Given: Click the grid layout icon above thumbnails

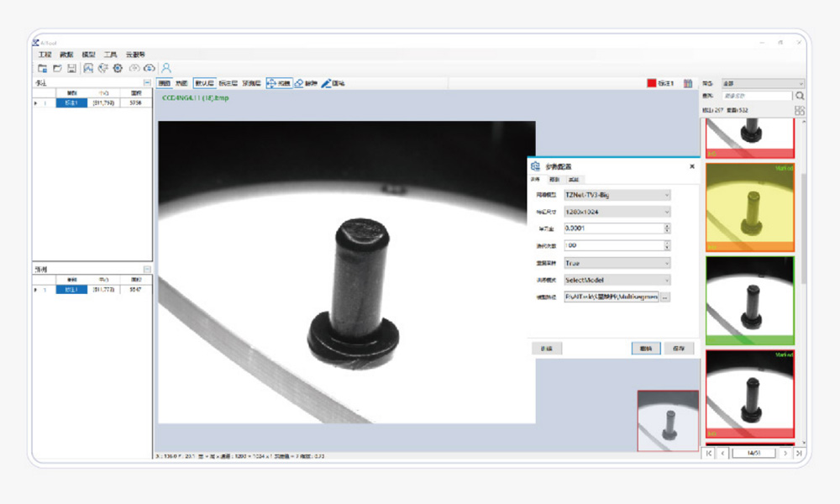Looking at the screenshot, I should (x=800, y=110).
